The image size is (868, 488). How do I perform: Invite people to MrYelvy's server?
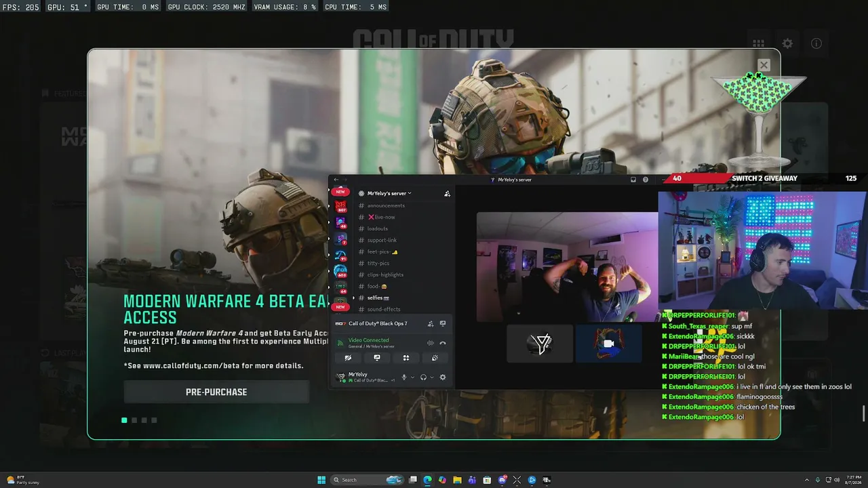[x=447, y=193]
